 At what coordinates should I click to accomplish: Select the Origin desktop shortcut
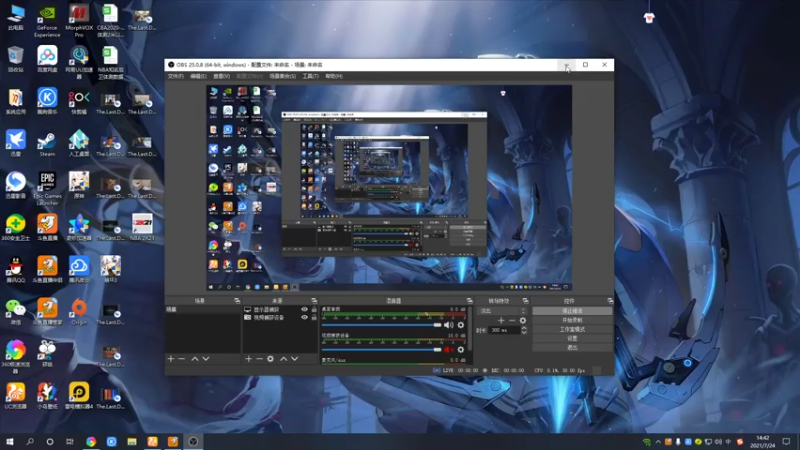point(79,312)
